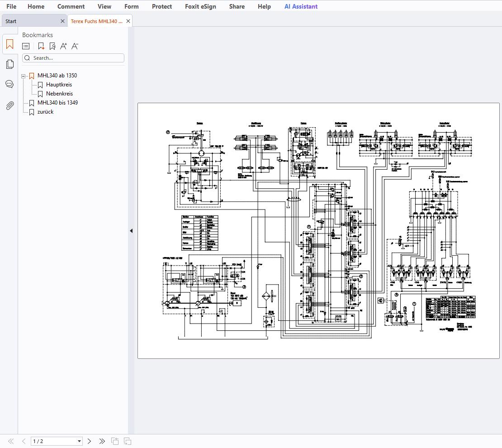Open the page number dropdown
This screenshot has width=502, height=448.
coord(80,441)
